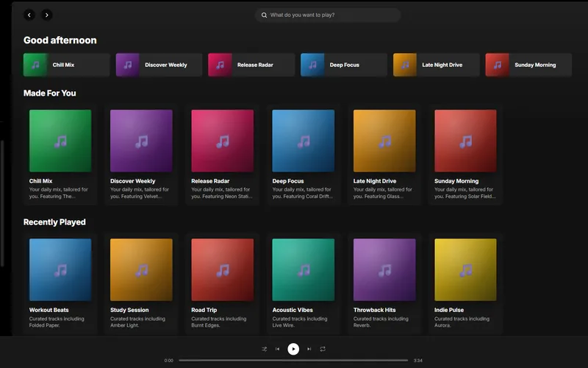Image resolution: width=588 pixels, height=368 pixels.
Task: Open the Acoustic Vibes cover art
Action: [304, 269]
